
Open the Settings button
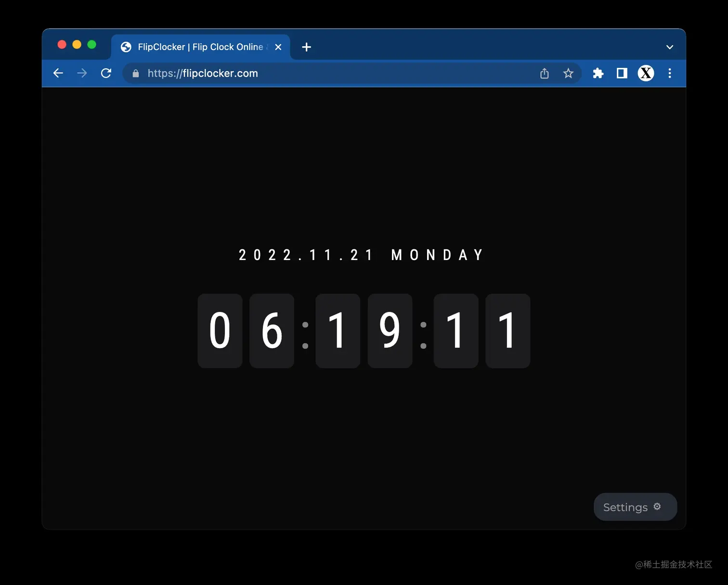pyautogui.click(x=635, y=507)
